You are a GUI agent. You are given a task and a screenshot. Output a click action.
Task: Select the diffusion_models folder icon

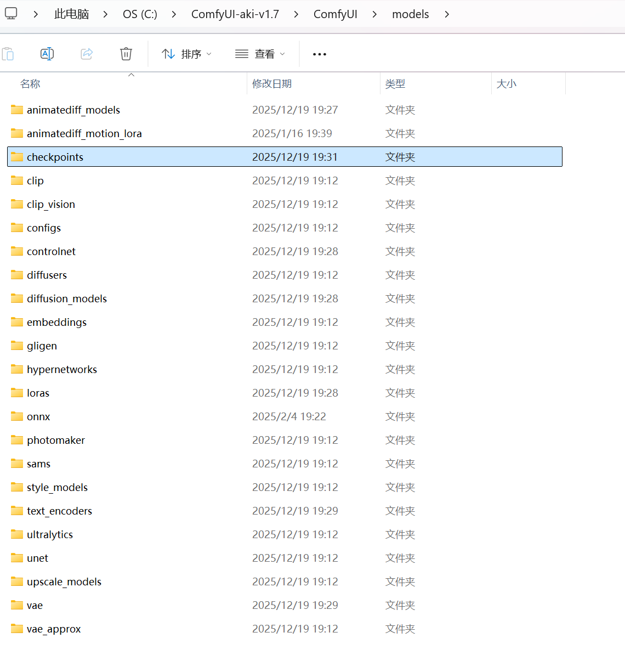pyautogui.click(x=17, y=298)
